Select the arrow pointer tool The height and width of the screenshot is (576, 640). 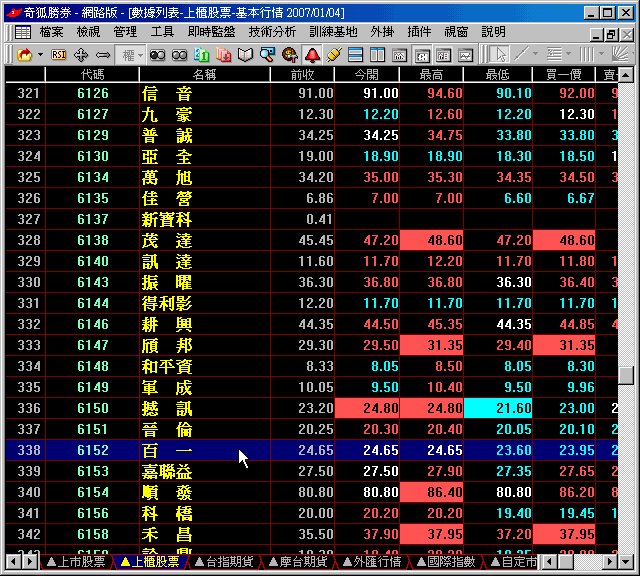(500, 55)
